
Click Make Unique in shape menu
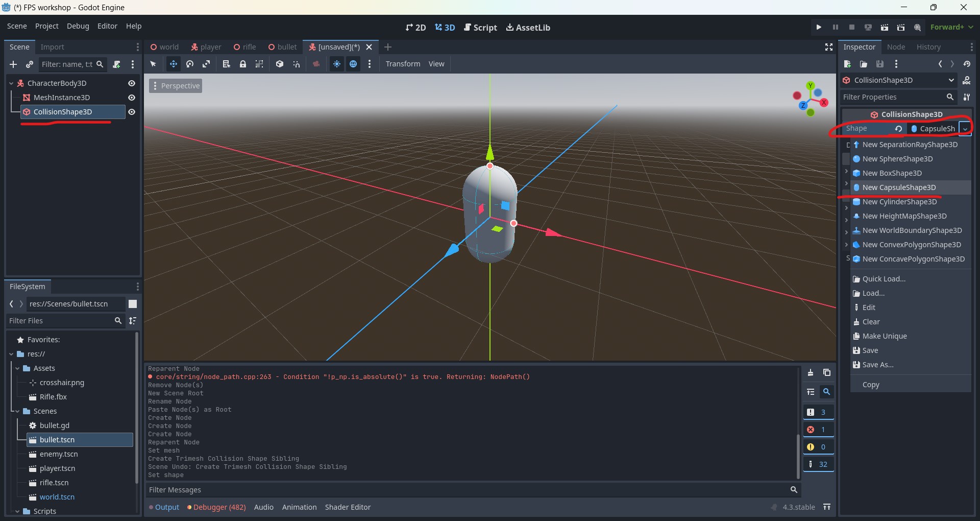click(884, 336)
